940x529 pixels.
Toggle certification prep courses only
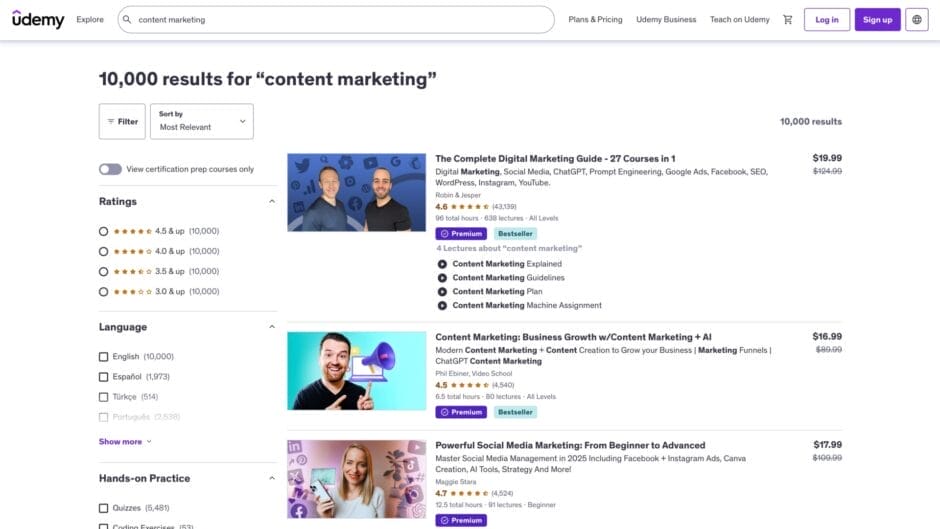tap(110, 169)
